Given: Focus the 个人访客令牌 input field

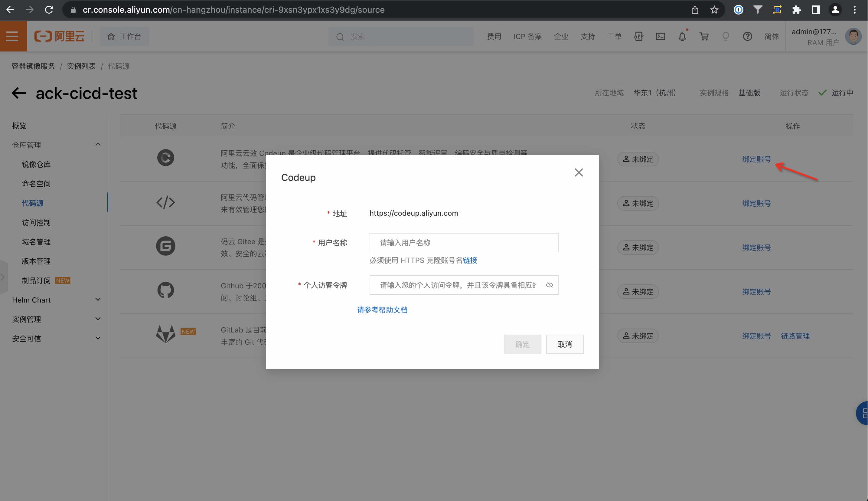Looking at the screenshot, I should pos(464,285).
